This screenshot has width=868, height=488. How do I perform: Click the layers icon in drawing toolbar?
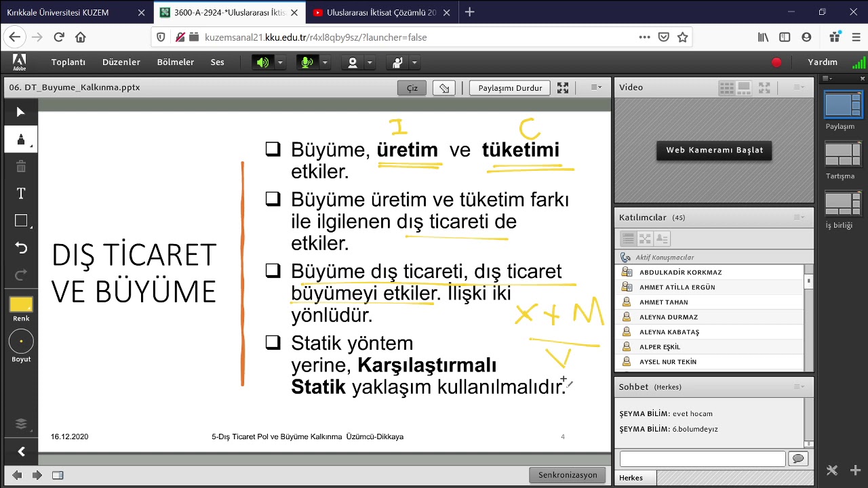pos(20,424)
